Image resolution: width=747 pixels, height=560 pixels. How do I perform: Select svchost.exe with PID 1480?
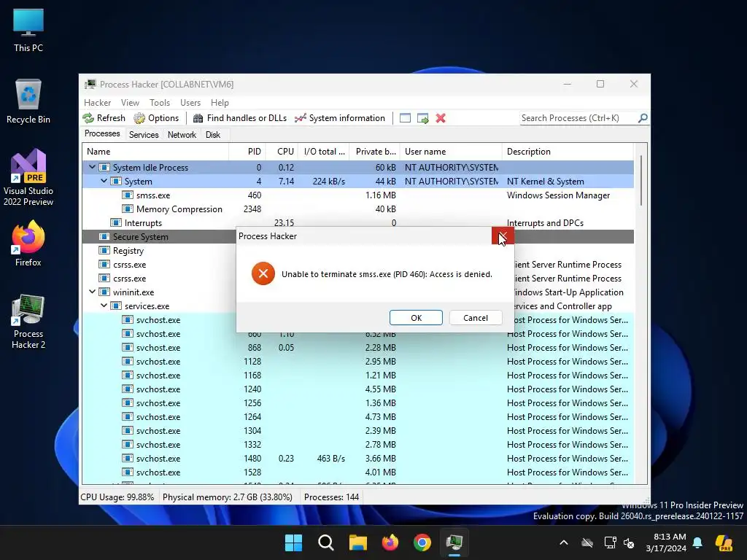pos(357,459)
